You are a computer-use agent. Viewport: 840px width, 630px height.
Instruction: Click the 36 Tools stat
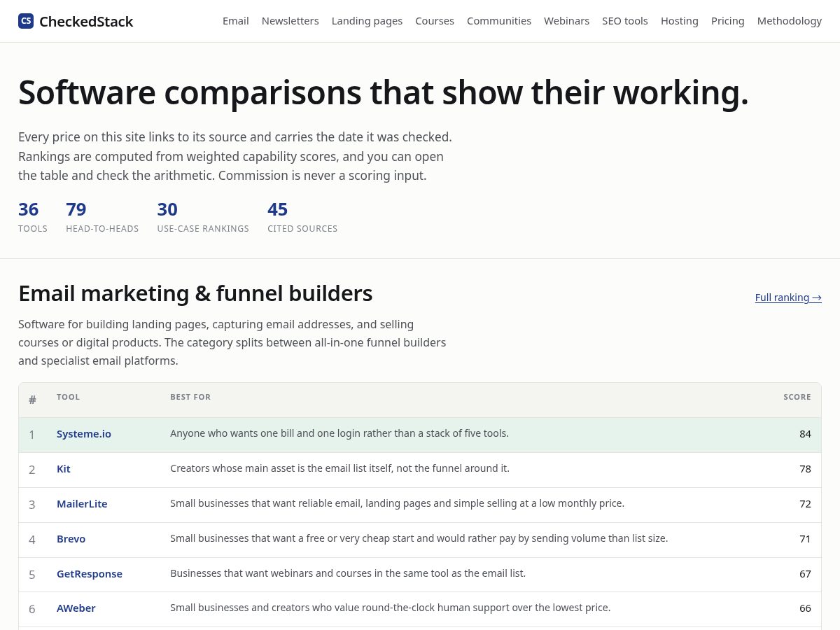point(33,217)
